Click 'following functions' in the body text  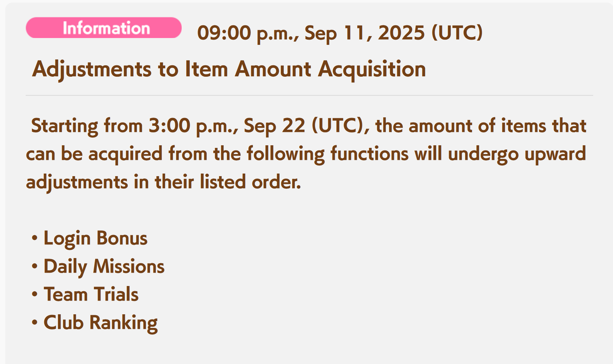click(x=328, y=154)
